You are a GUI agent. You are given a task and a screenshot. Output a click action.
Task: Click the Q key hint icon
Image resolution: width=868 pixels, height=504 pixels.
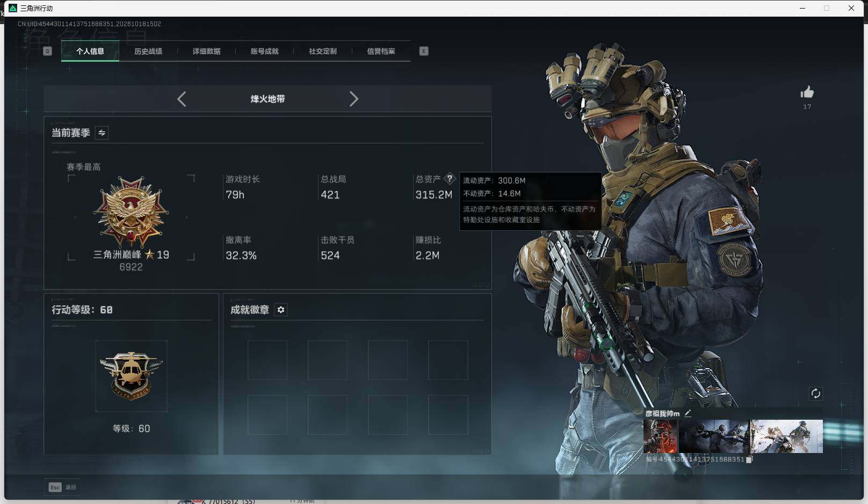click(x=47, y=51)
